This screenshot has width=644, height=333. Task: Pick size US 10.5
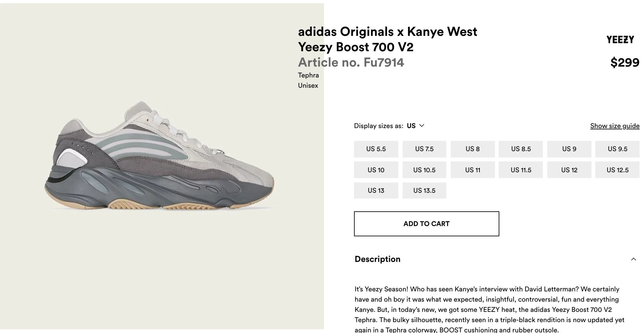[424, 170]
